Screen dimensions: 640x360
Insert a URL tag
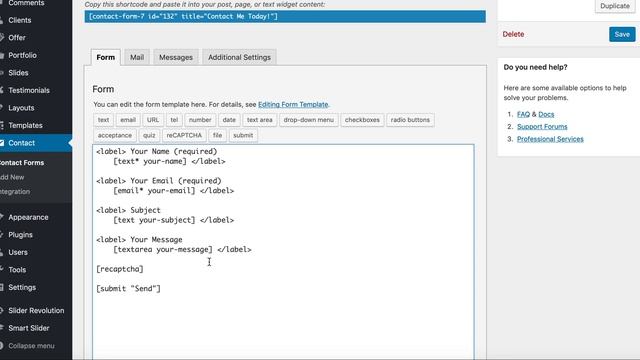[x=153, y=120]
